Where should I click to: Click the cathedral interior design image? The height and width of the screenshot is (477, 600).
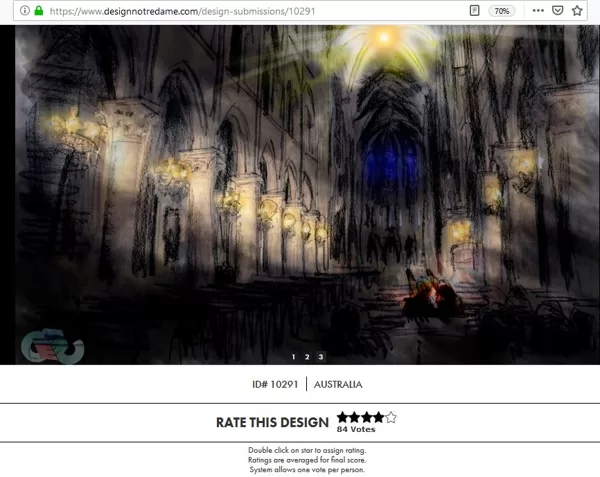point(307,195)
